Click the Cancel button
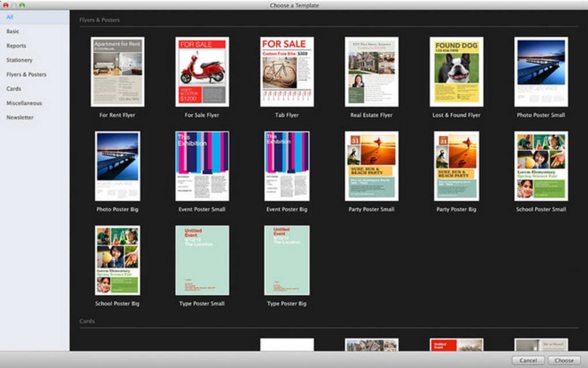Image resolution: width=588 pixels, height=368 pixels. (528, 360)
